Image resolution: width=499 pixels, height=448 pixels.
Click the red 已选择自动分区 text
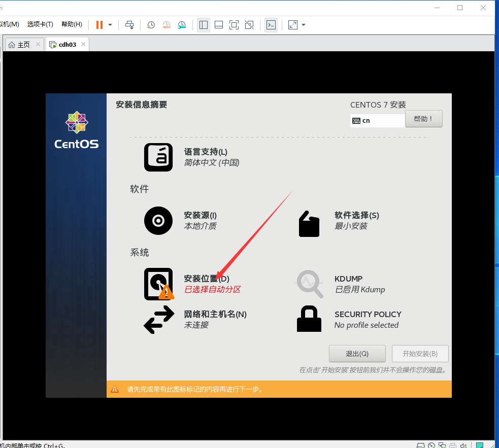[213, 290]
